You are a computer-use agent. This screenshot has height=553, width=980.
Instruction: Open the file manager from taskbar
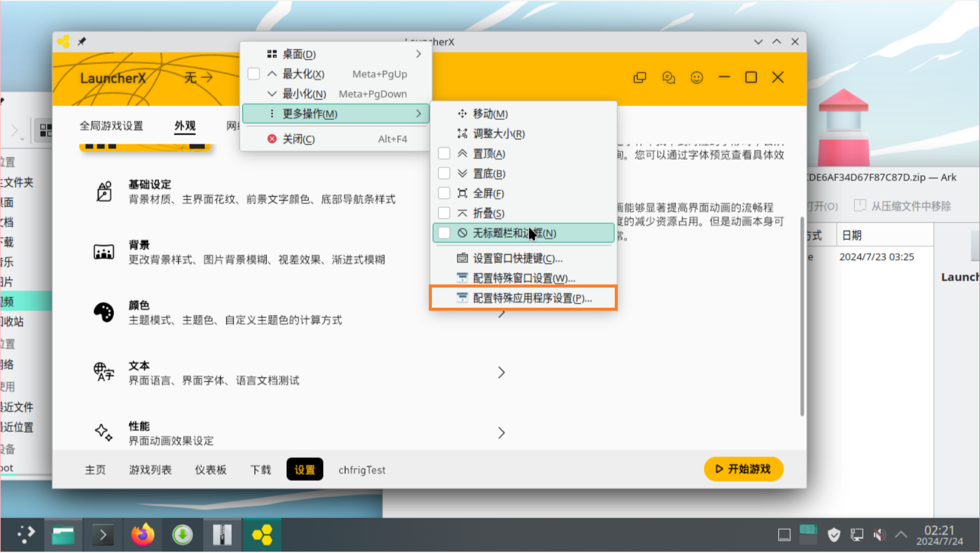coord(63,535)
